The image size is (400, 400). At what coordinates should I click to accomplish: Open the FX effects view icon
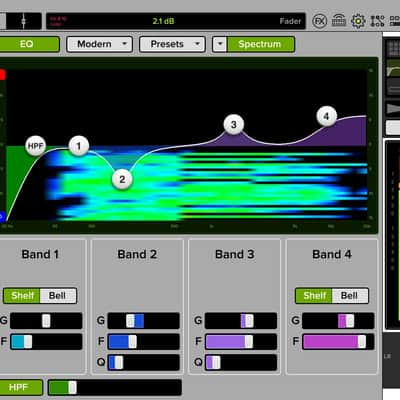319,21
